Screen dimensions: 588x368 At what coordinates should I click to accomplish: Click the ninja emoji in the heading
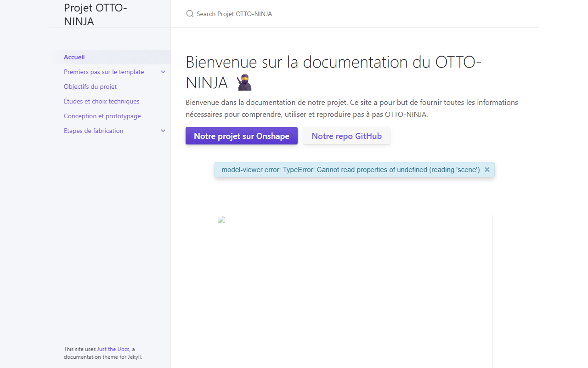(x=244, y=83)
